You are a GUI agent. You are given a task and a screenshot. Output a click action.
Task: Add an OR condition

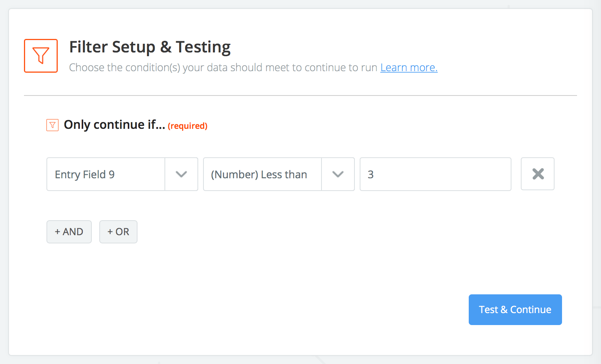click(118, 232)
